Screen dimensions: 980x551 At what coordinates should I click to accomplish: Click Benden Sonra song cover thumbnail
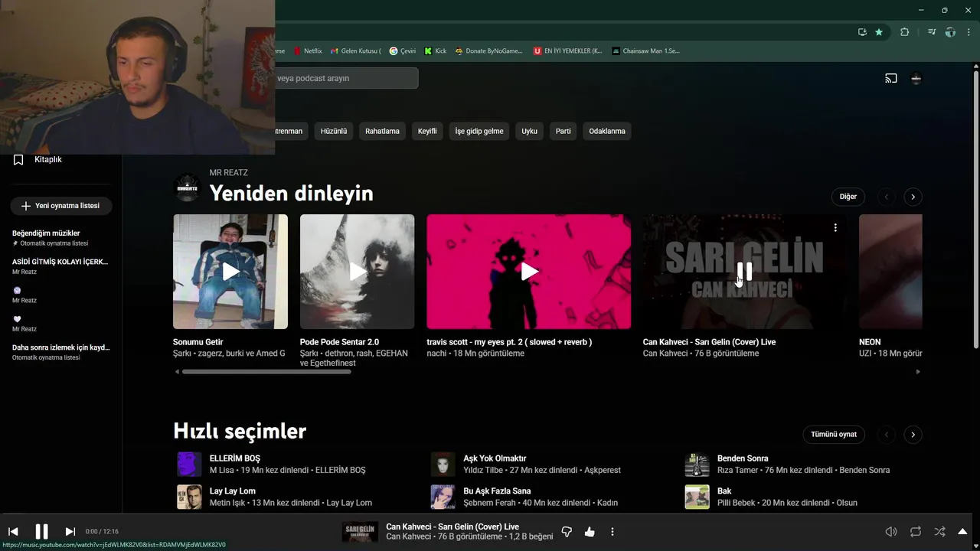697,464
